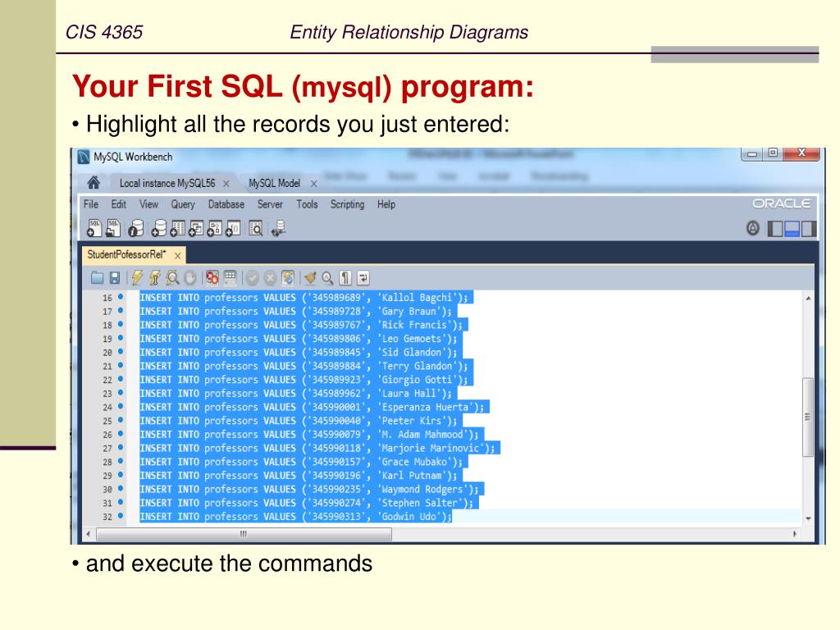Viewport: 840px width, 630px height.
Task: Toggle continue-on-error for SQL script
Action: [212, 277]
